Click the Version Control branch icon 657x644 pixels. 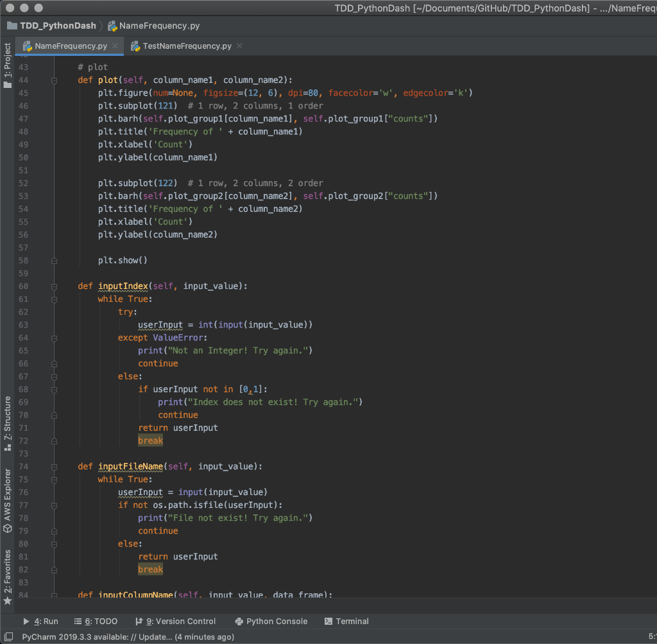[x=139, y=622]
